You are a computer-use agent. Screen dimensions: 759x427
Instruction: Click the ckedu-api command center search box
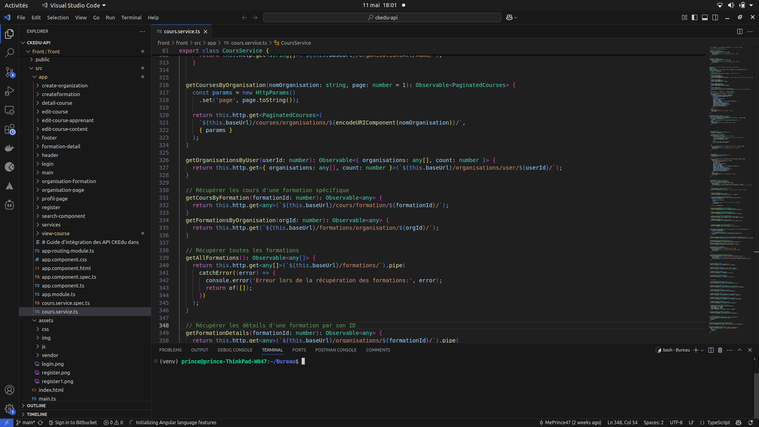tap(382, 17)
